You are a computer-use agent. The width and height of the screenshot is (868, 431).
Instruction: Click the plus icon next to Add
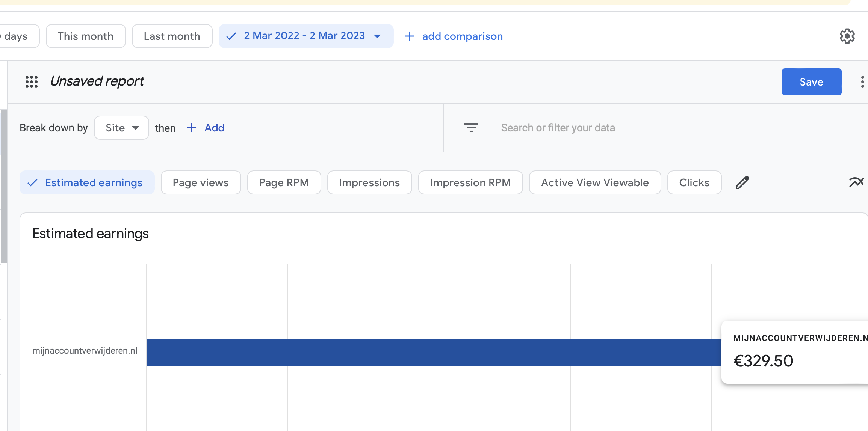(x=192, y=128)
